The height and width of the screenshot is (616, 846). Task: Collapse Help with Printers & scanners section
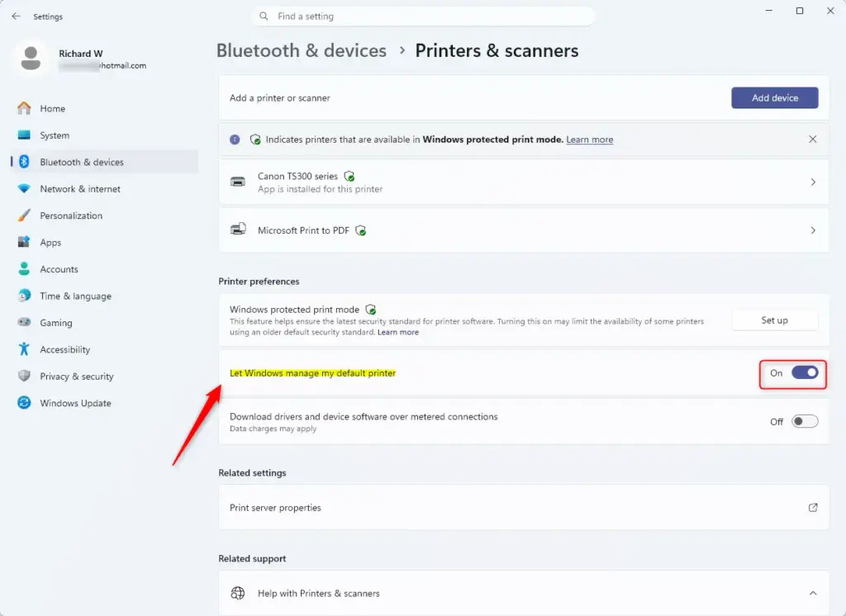[813, 593]
